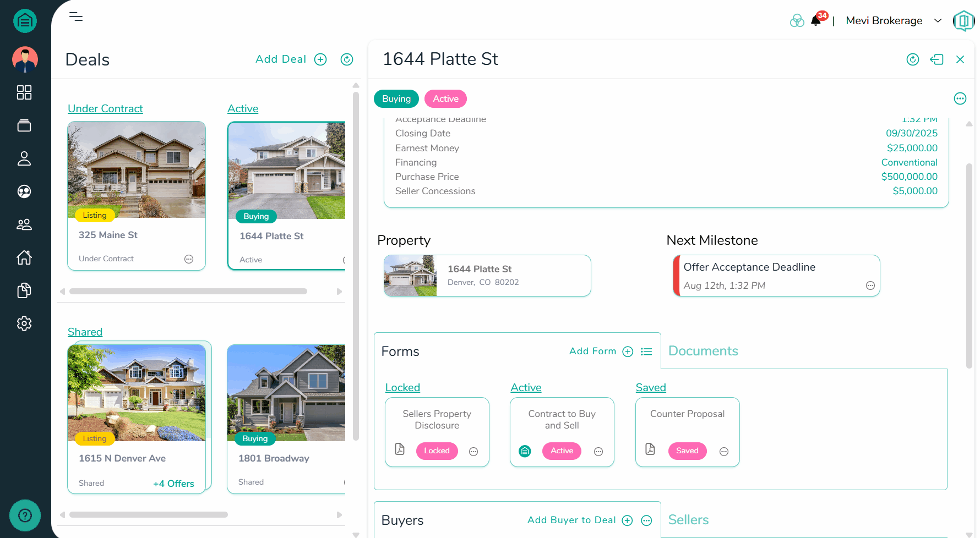Switch to the Buyers tab
This screenshot has width=980, height=538.
[x=402, y=520]
